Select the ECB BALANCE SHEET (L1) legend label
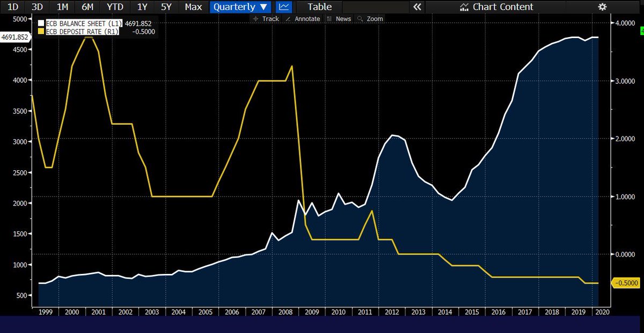644x333 pixels. (84, 24)
